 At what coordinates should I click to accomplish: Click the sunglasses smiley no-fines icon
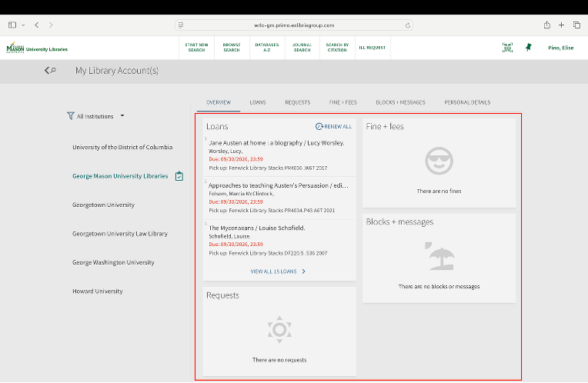[439, 161]
